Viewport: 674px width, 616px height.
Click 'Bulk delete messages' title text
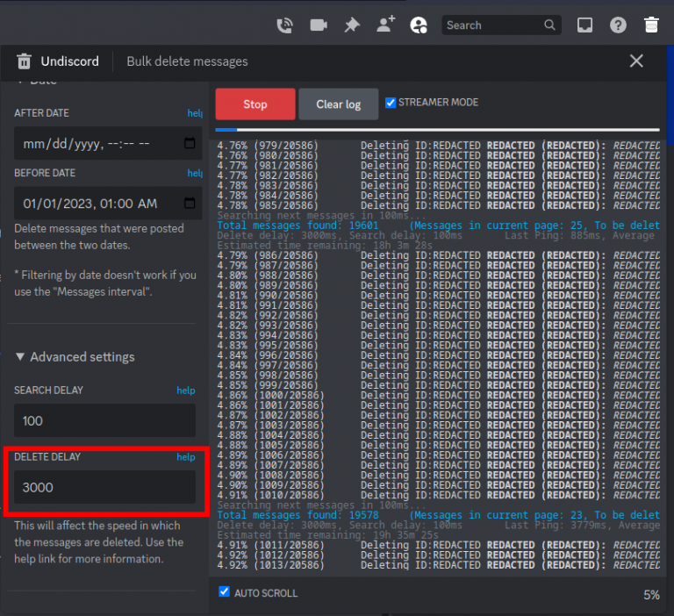click(187, 61)
